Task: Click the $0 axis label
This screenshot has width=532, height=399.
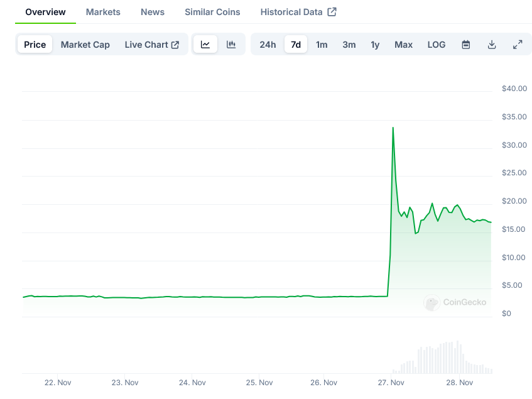Action: coord(506,314)
